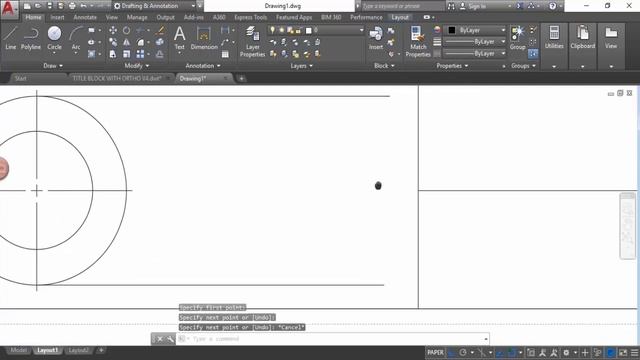
Task: Expand the Annotation panel
Action: point(203,66)
